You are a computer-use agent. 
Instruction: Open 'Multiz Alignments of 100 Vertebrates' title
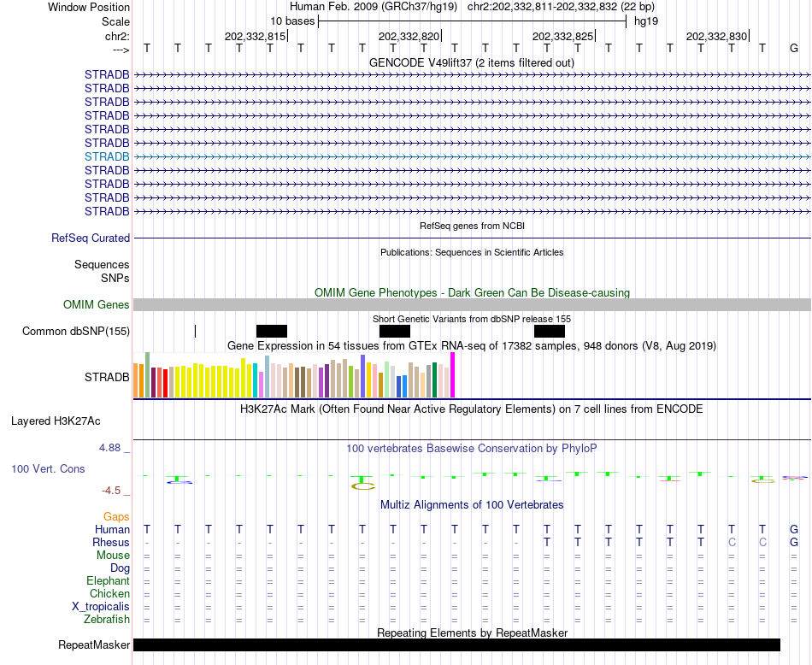pos(472,504)
